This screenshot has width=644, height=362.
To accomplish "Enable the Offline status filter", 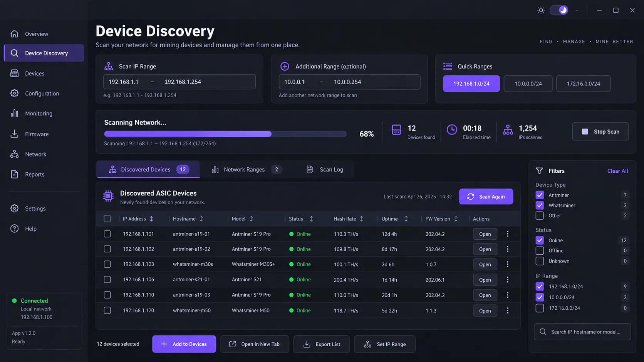I will click(540, 250).
